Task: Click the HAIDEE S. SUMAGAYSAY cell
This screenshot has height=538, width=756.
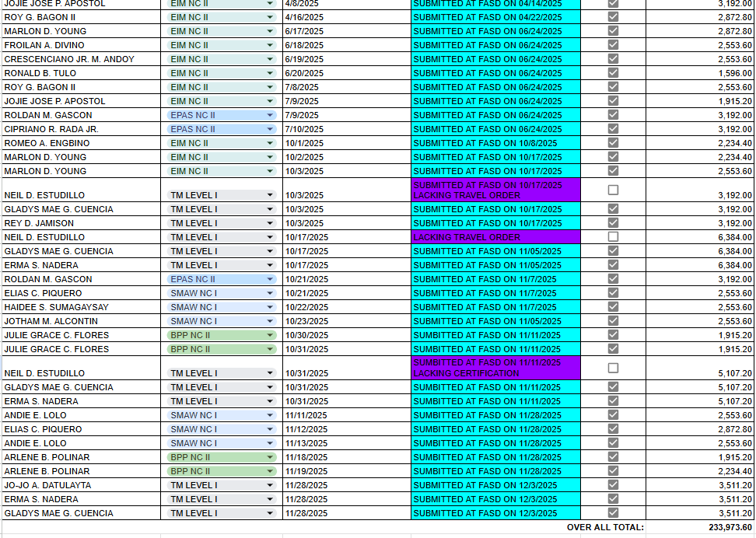Action: coord(82,307)
